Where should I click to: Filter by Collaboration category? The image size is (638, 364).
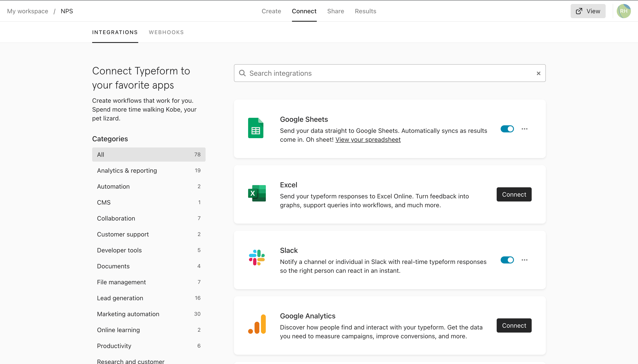coord(149,218)
